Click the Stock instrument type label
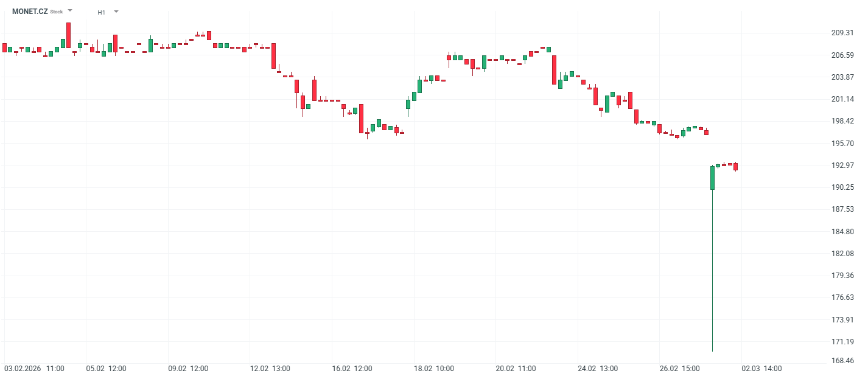The image size is (868, 379). coord(56,12)
